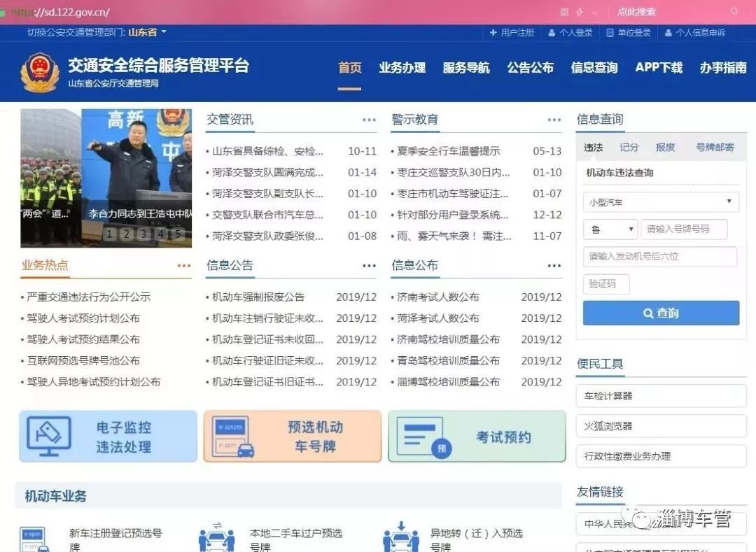The height and width of the screenshot is (552, 756).
Task: Open 业务办理 in main navigation
Action: (x=402, y=67)
